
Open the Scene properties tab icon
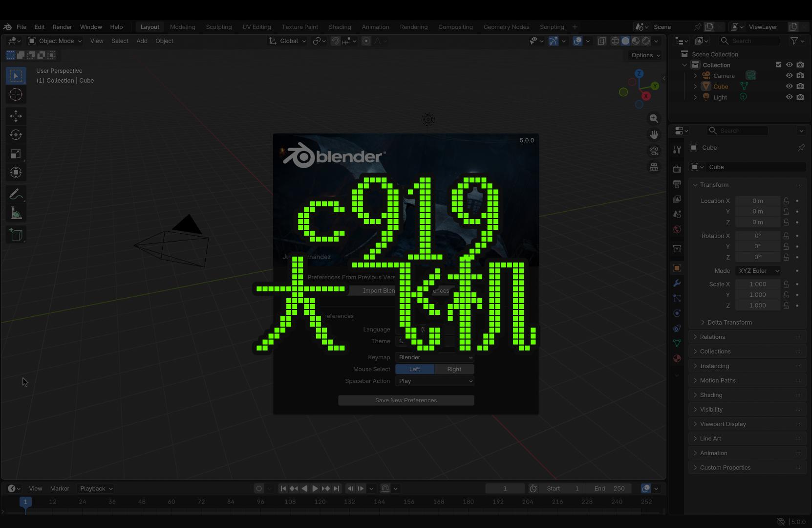(x=677, y=214)
